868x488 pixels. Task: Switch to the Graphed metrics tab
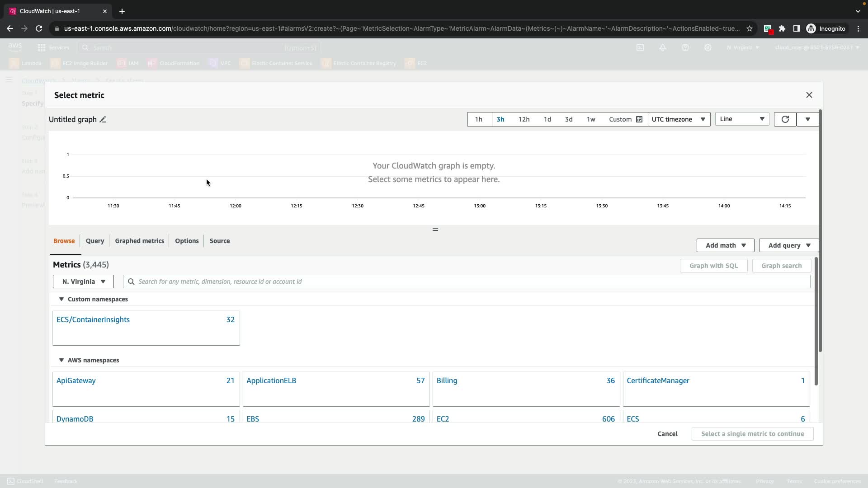pyautogui.click(x=139, y=241)
